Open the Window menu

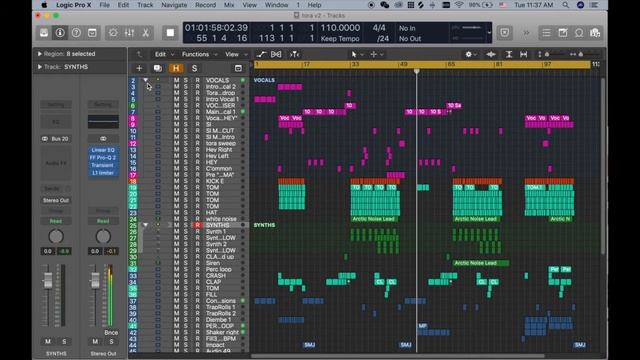coord(276,5)
